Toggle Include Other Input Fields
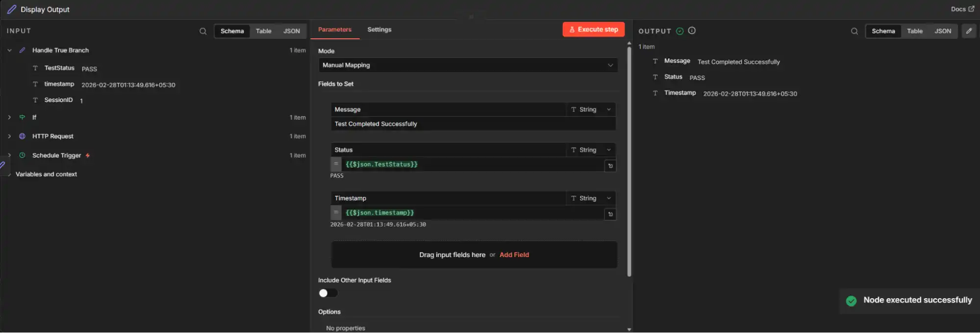980x333 pixels. click(x=328, y=293)
